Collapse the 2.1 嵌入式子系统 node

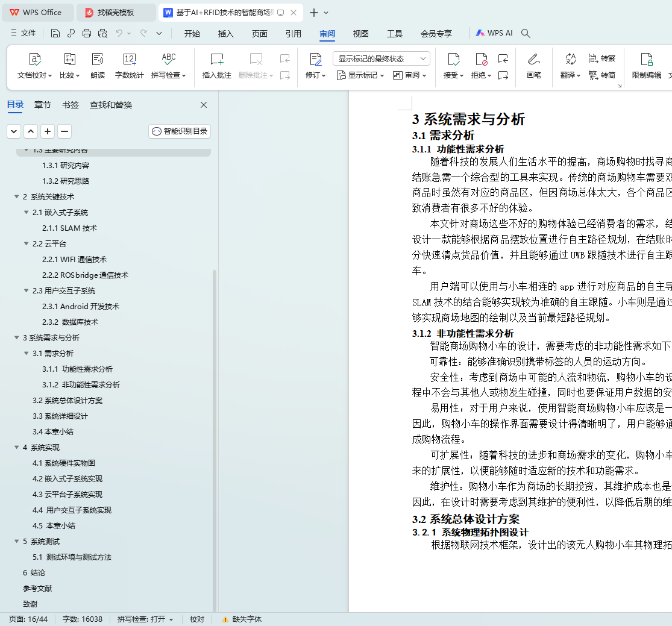(26, 213)
